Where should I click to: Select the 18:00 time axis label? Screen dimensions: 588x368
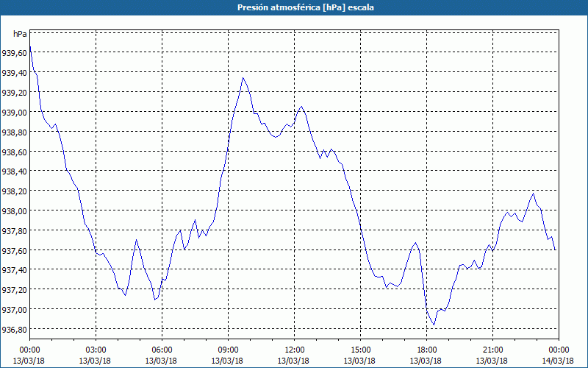[x=426, y=350]
